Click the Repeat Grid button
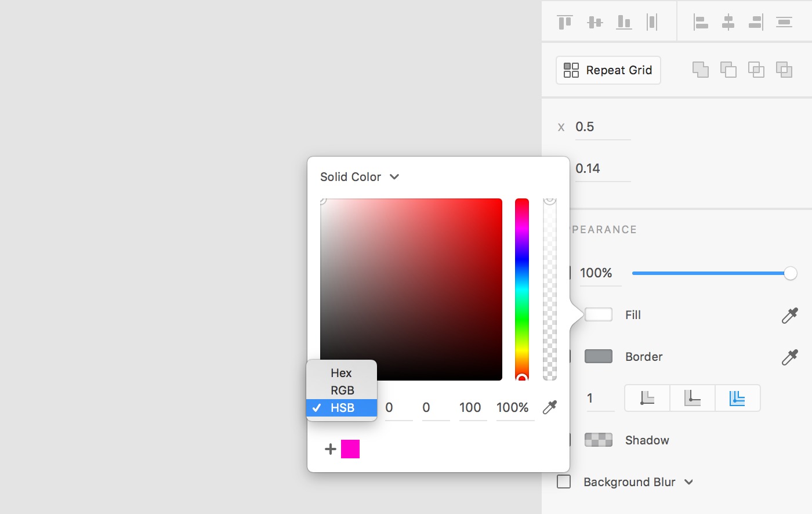Viewport: 812px width, 514px height. tap(608, 70)
